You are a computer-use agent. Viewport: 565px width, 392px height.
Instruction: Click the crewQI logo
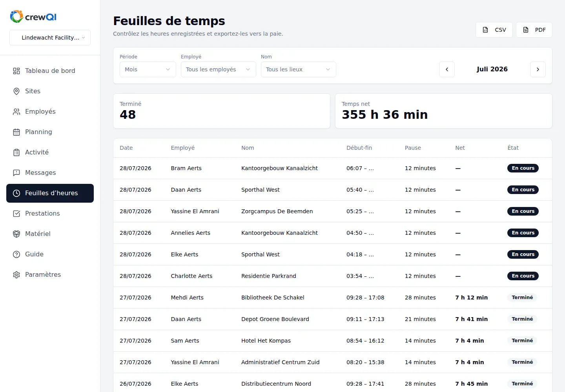(x=33, y=16)
